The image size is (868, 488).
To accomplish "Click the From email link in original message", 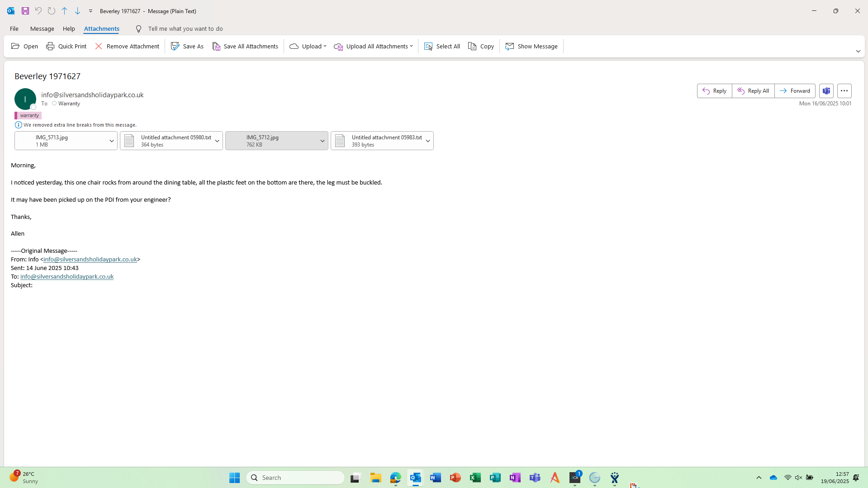I will coord(90,259).
